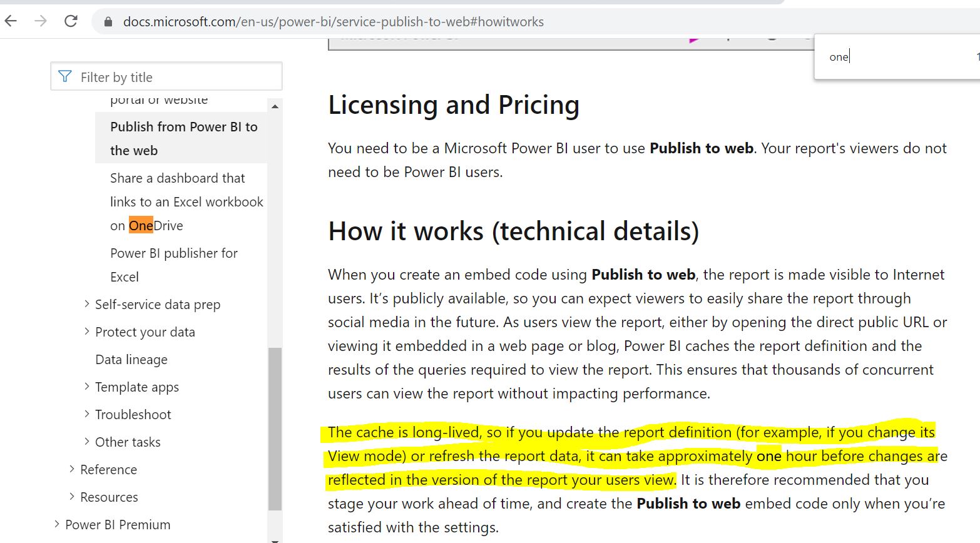This screenshot has width=980, height=543.
Task: Expand the Other tasks section
Action: (x=128, y=442)
